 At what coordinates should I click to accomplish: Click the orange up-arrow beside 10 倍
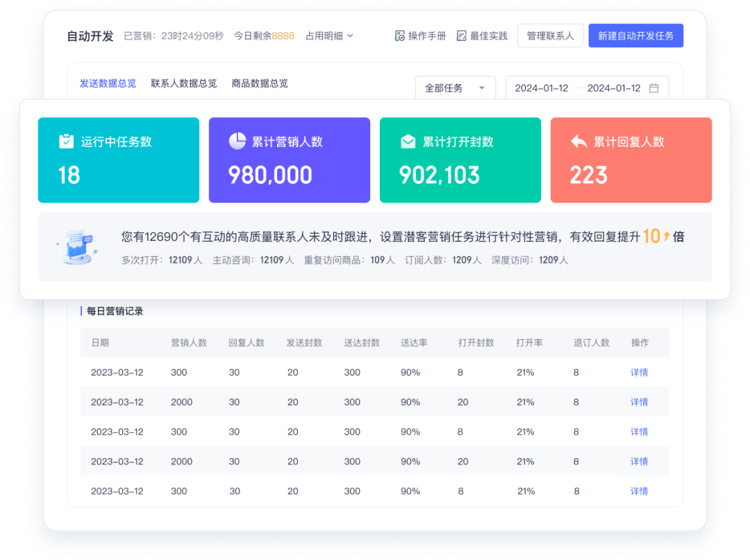click(x=667, y=237)
